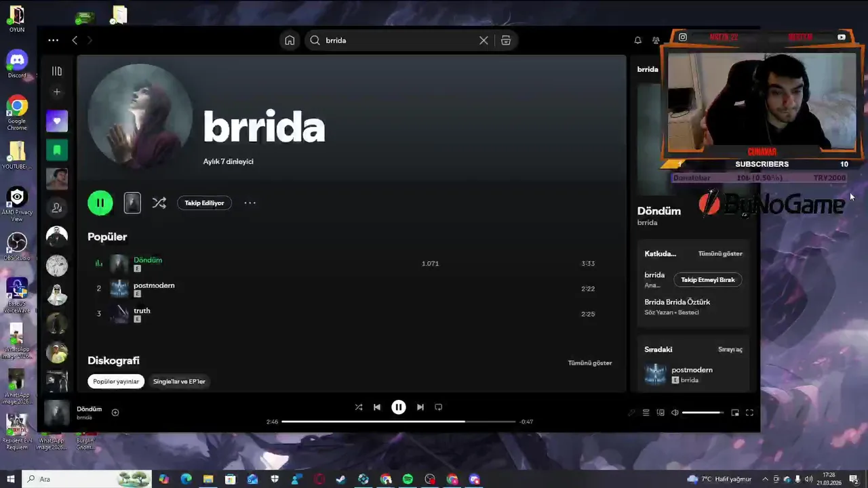Open AMD Privacy View shortcut
Screen dimensions: 868x488
click(17, 205)
